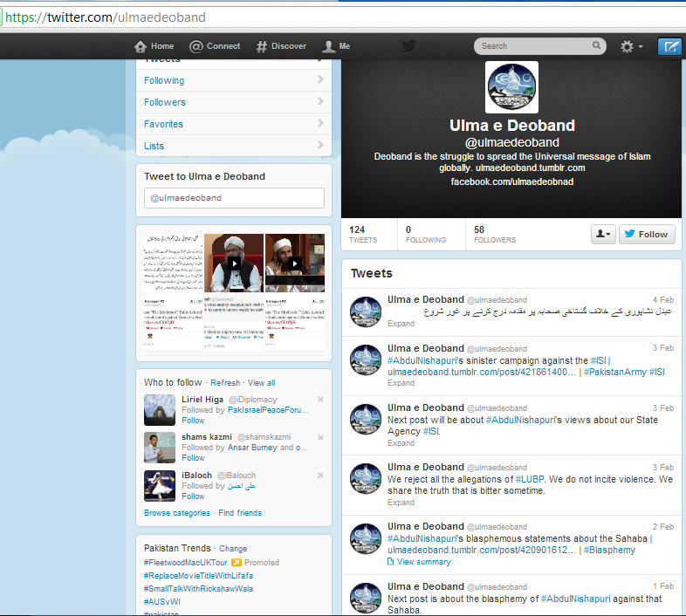Click the search magnifier icon

(x=596, y=45)
